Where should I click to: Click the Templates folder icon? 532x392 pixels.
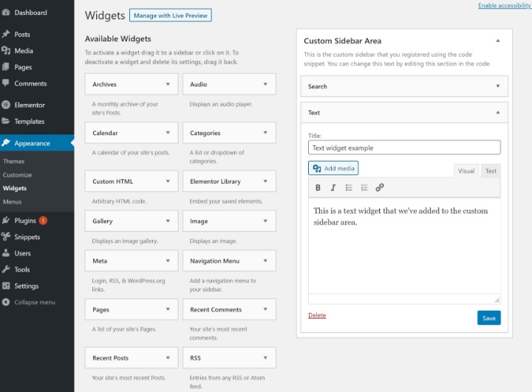click(5, 121)
